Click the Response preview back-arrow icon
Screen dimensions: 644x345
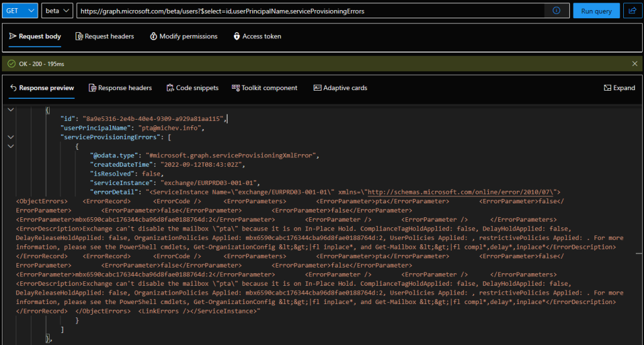click(x=13, y=88)
